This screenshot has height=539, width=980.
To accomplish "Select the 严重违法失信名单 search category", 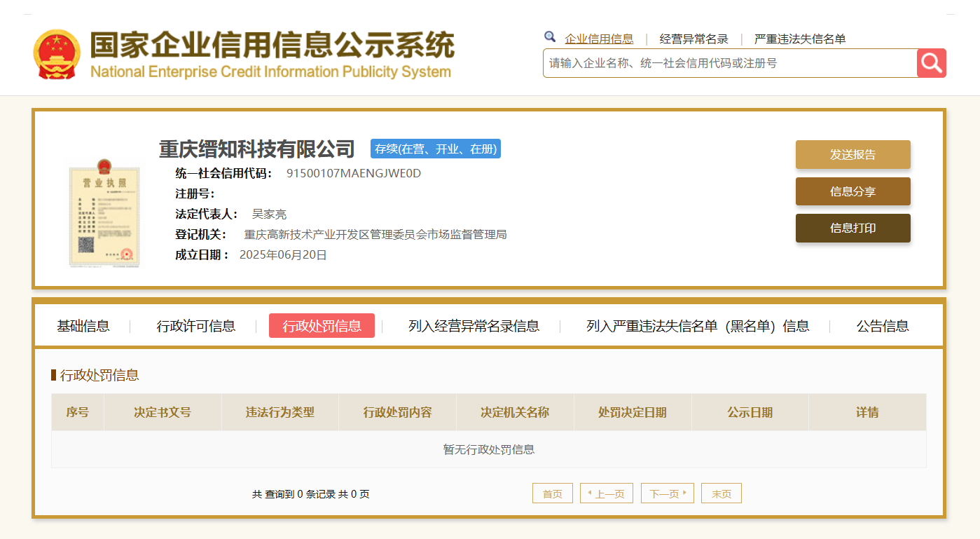I will [x=800, y=39].
